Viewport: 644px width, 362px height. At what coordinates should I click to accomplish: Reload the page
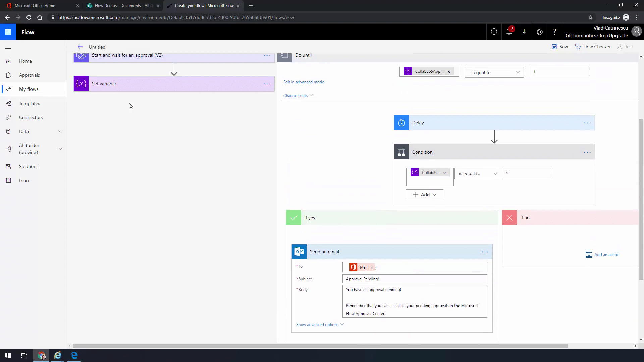(29, 17)
